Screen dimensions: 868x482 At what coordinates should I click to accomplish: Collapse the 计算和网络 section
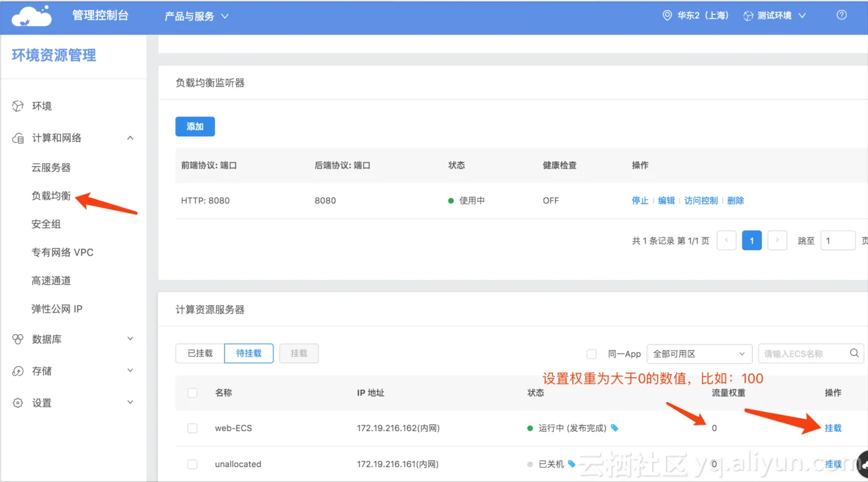point(130,138)
